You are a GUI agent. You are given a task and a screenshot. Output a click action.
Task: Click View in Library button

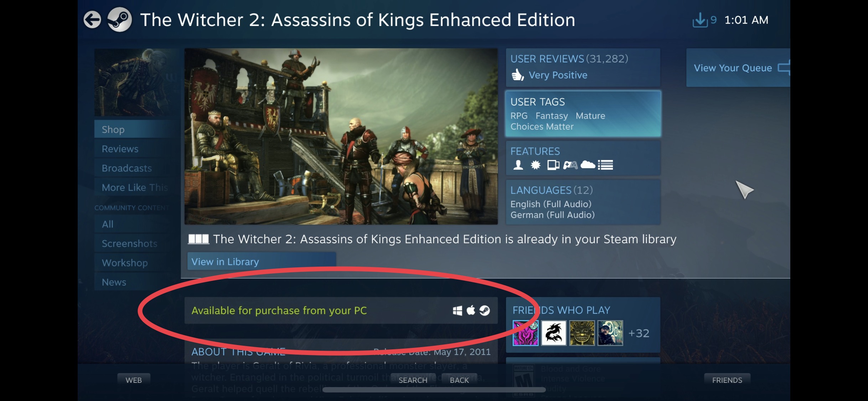(225, 261)
